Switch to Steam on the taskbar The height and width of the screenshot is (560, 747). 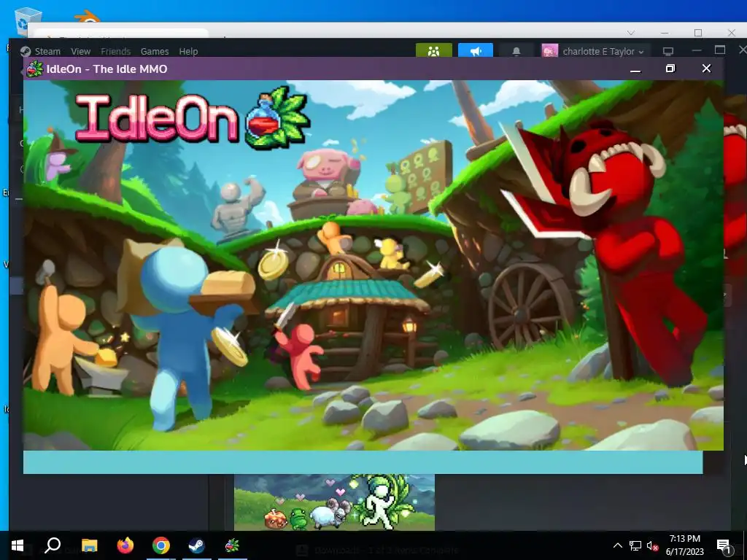[196, 545]
